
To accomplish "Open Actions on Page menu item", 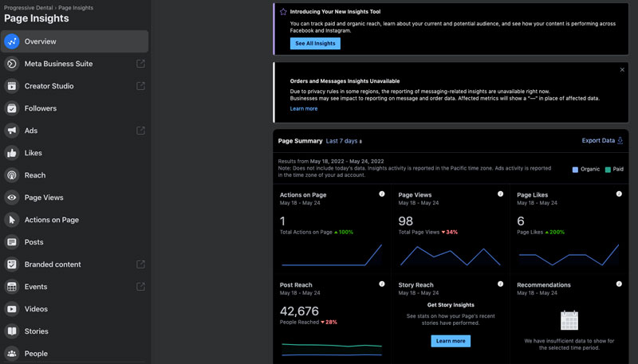I will (74, 220).
